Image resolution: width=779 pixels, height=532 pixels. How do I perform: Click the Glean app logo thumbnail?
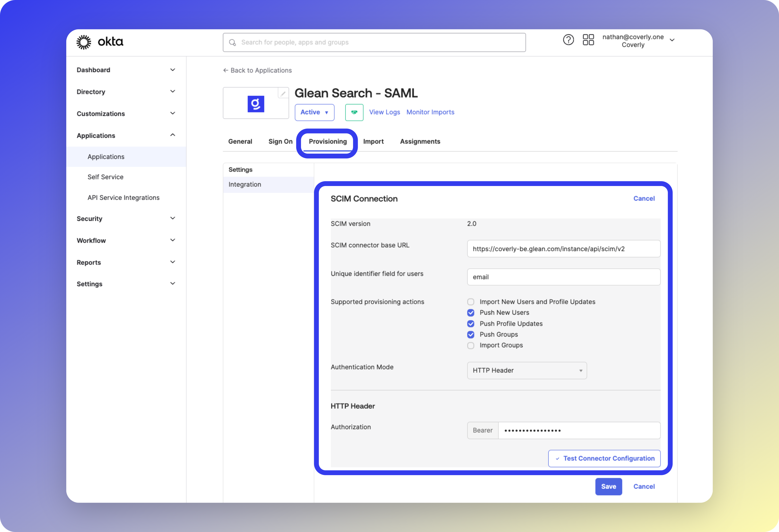[x=256, y=104]
